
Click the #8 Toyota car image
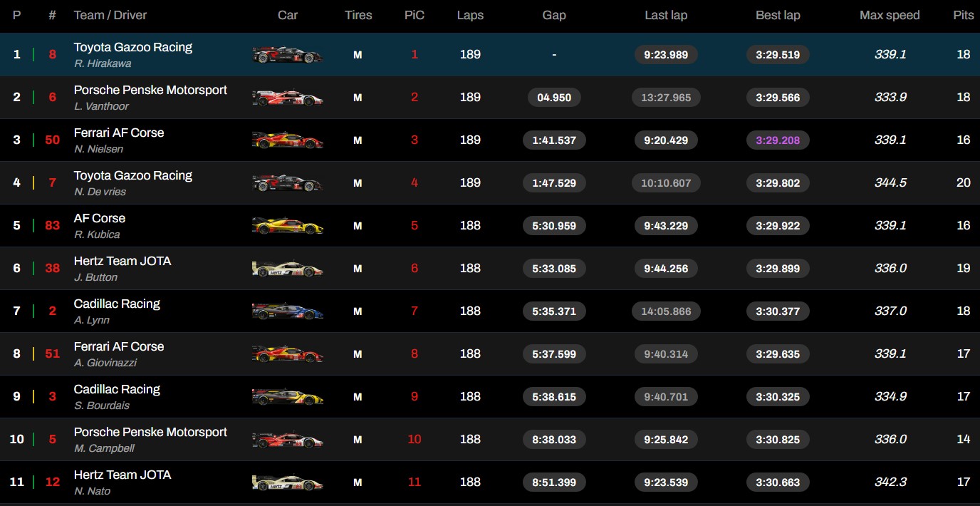click(x=287, y=55)
